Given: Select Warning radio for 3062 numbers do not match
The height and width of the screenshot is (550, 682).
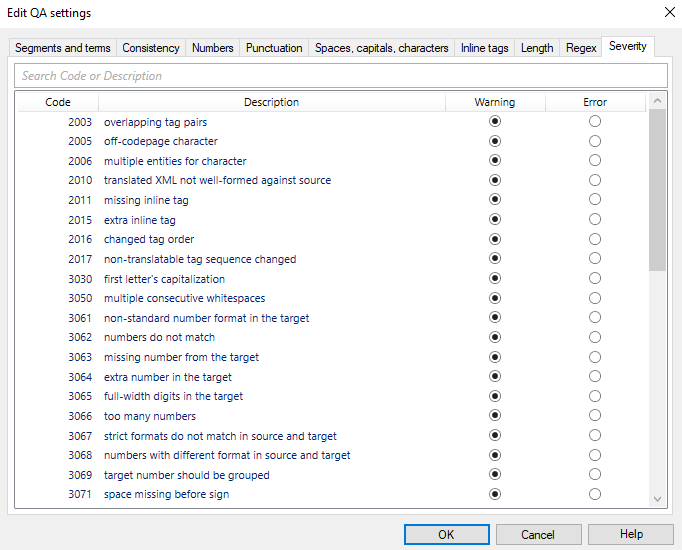Looking at the screenshot, I should tap(495, 337).
